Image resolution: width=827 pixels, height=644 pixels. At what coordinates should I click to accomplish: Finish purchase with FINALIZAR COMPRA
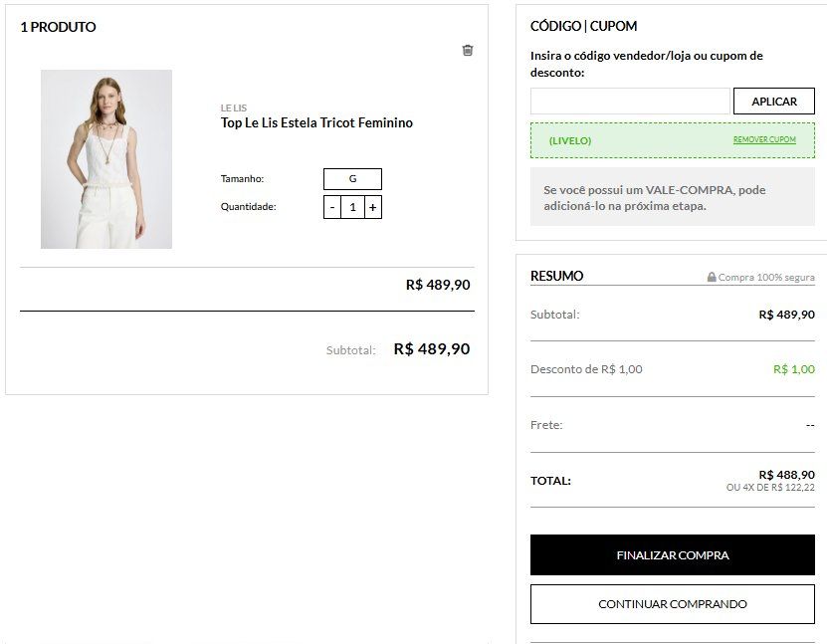pos(673,554)
